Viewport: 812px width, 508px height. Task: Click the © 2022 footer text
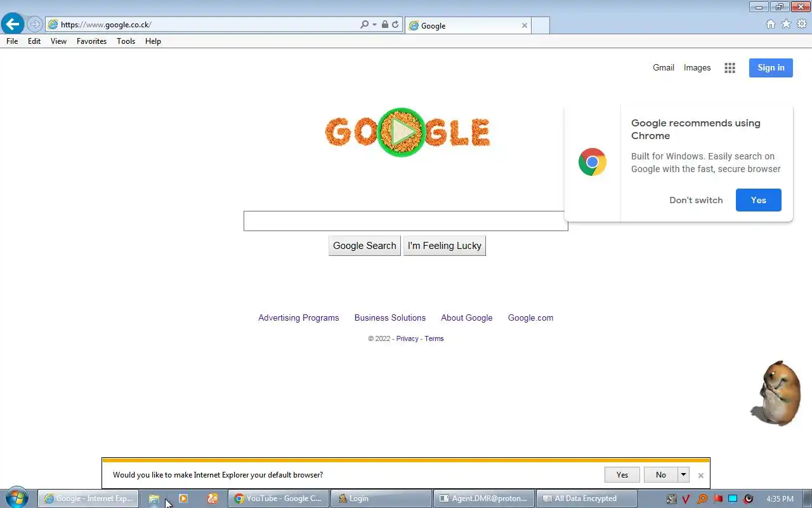379,338
